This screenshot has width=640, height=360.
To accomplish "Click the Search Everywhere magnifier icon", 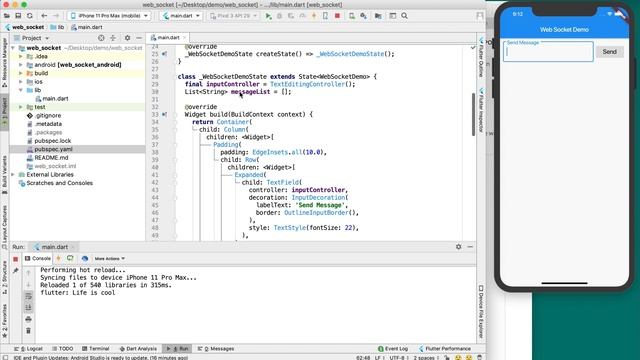I will (404, 16).
